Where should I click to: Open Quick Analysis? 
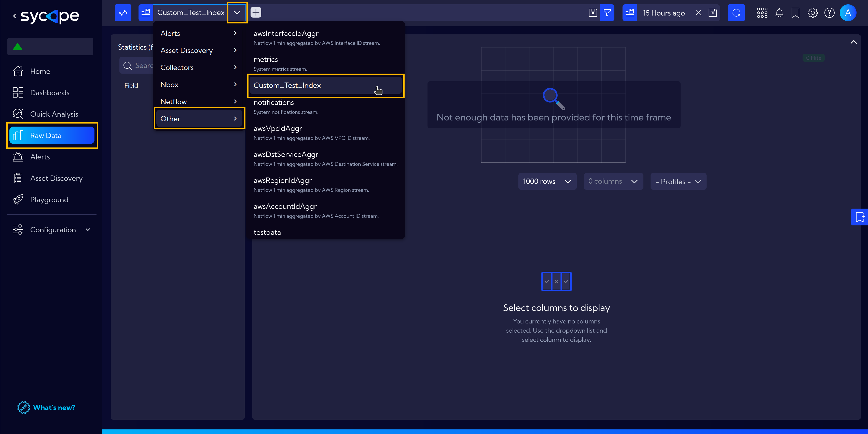(x=54, y=114)
